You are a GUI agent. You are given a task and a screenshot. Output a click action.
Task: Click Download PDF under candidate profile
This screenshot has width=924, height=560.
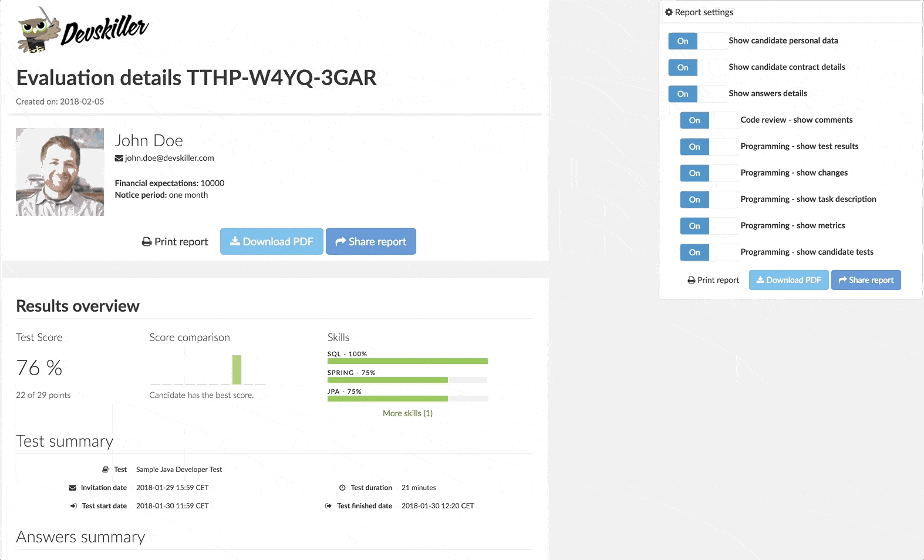[272, 241]
